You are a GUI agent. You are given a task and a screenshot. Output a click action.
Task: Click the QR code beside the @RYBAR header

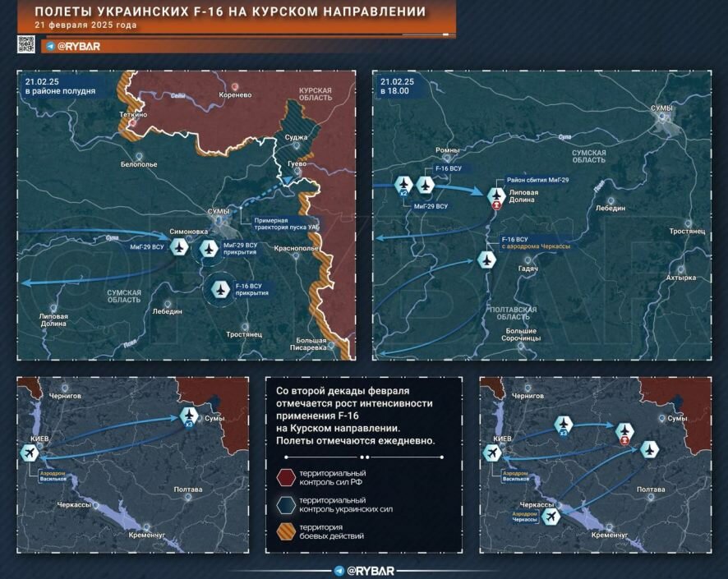(26, 44)
